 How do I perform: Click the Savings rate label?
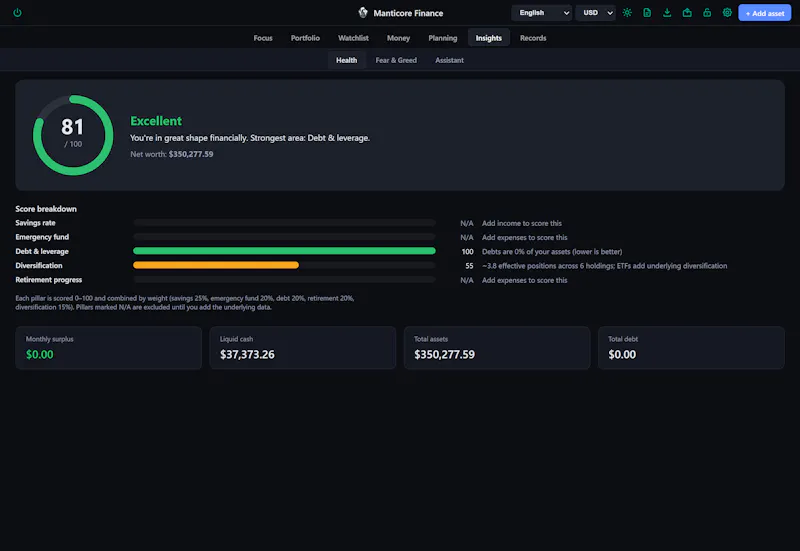35,223
